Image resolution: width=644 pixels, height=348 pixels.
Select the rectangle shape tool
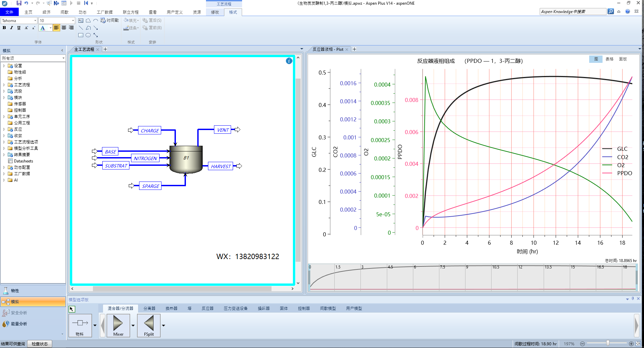click(81, 35)
